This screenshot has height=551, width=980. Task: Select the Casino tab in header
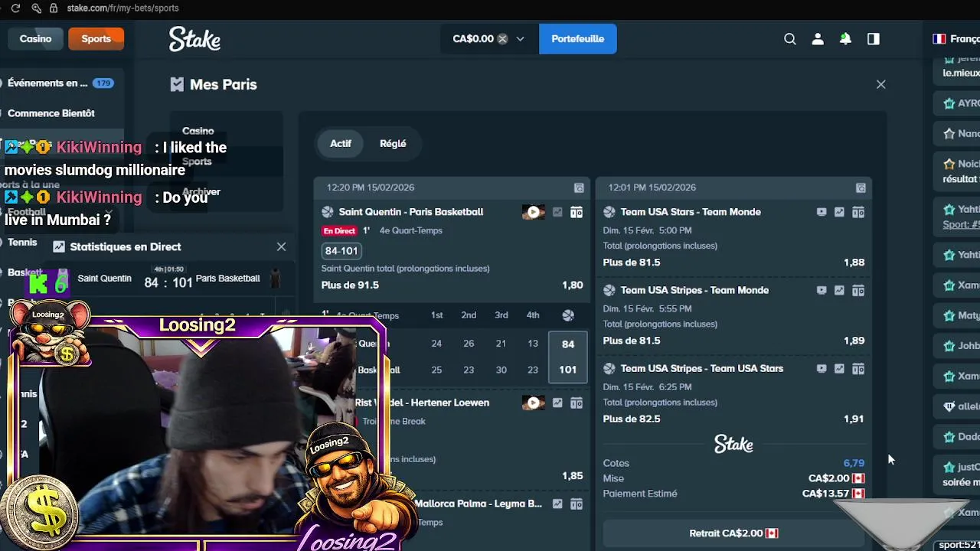point(35,38)
